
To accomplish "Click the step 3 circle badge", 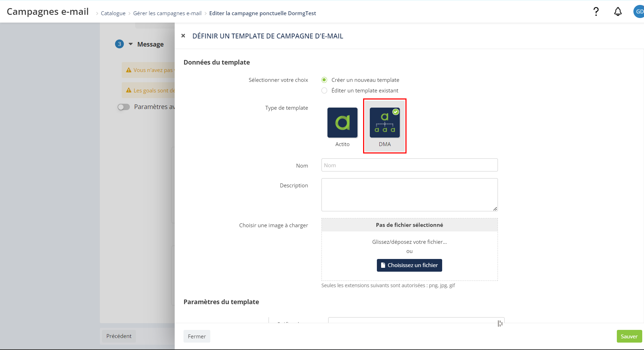I will (x=119, y=44).
